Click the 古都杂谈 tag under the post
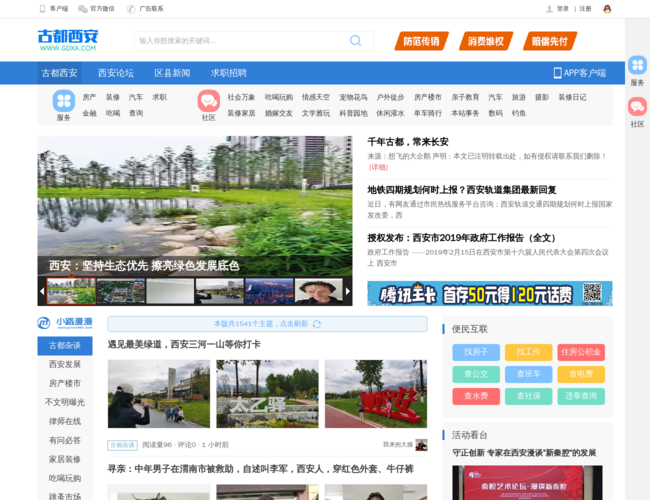This screenshot has width=650, height=500. (122, 445)
